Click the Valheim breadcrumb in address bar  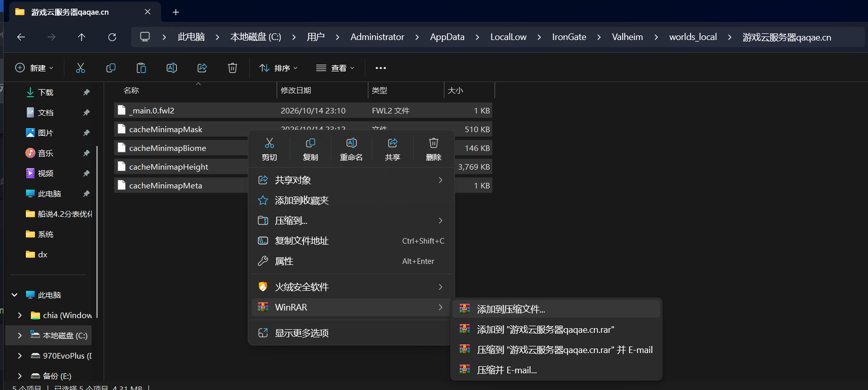pyautogui.click(x=627, y=37)
